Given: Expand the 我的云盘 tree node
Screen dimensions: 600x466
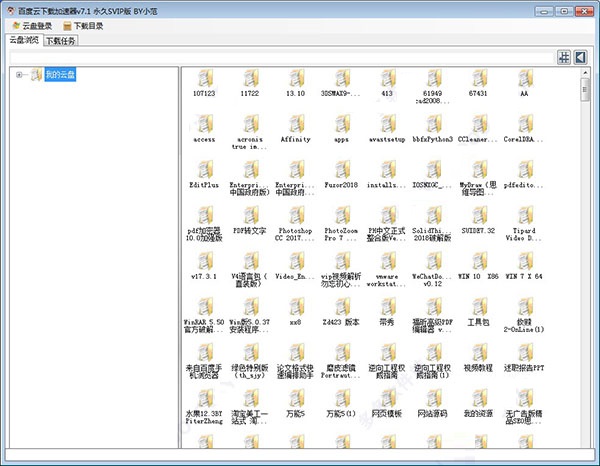Looking at the screenshot, I should pos(21,75).
